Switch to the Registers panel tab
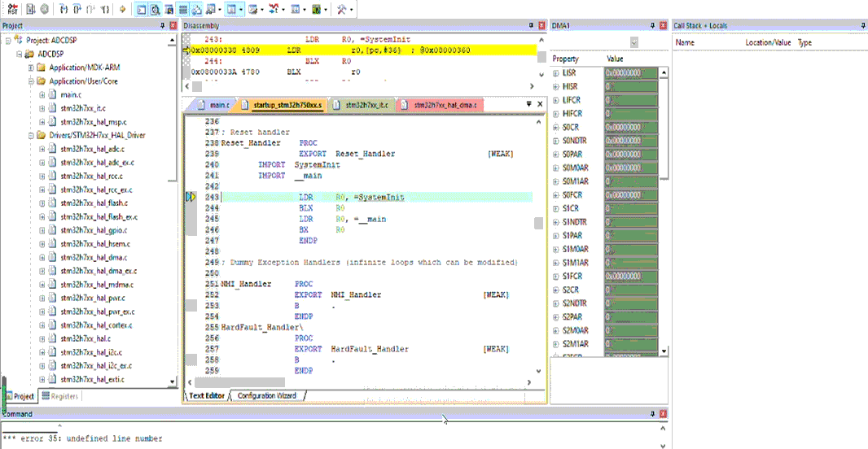The width and height of the screenshot is (868, 449). 61,396
